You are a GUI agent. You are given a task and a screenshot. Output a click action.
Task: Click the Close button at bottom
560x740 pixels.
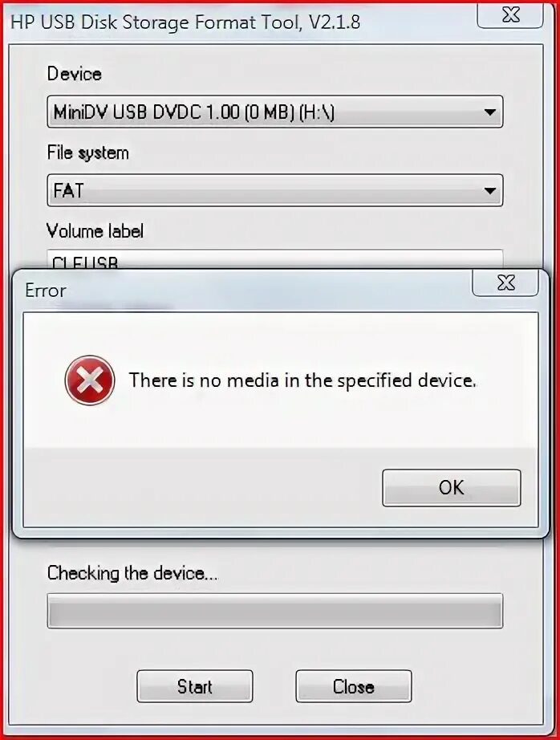tap(353, 686)
